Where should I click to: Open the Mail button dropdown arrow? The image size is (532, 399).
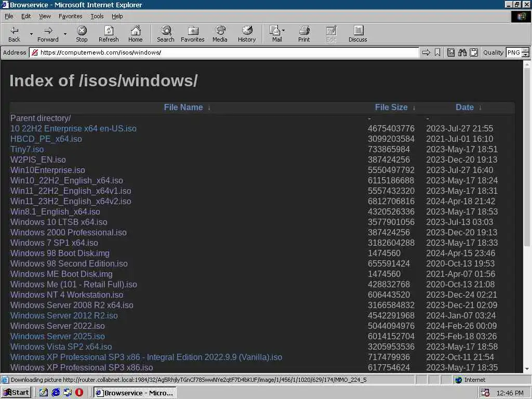(x=284, y=31)
